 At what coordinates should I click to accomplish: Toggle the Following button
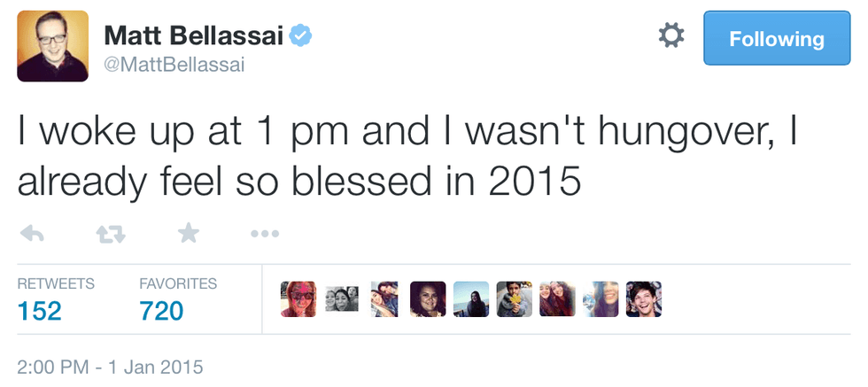pos(776,39)
